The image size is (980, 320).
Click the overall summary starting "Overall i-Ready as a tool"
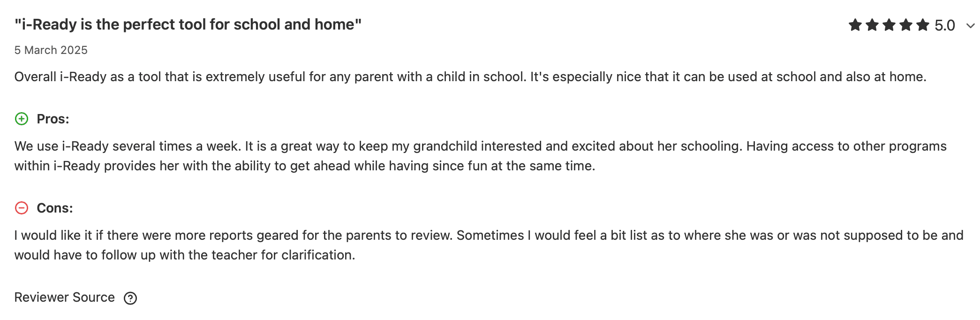tap(470, 77)
